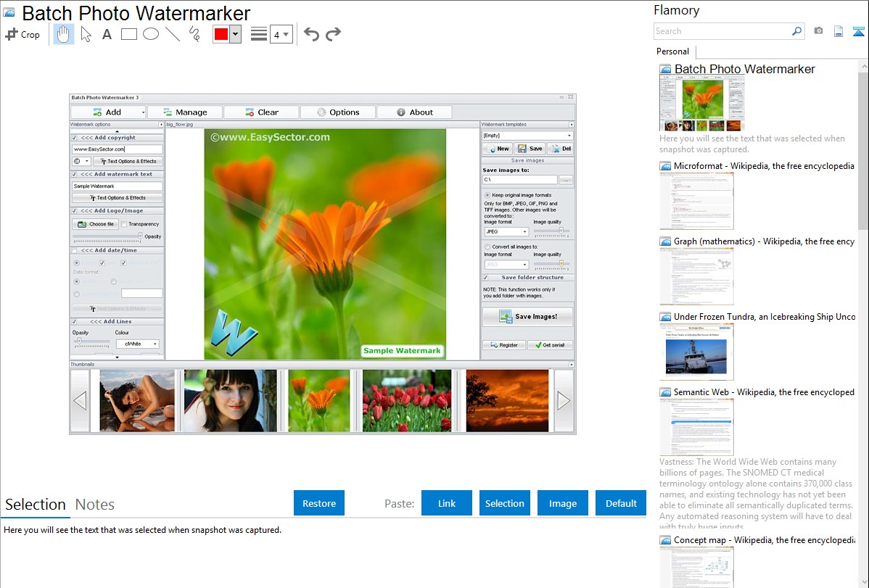Pick the ellipse shape tool
869x588 pixels.
point(150,34)
